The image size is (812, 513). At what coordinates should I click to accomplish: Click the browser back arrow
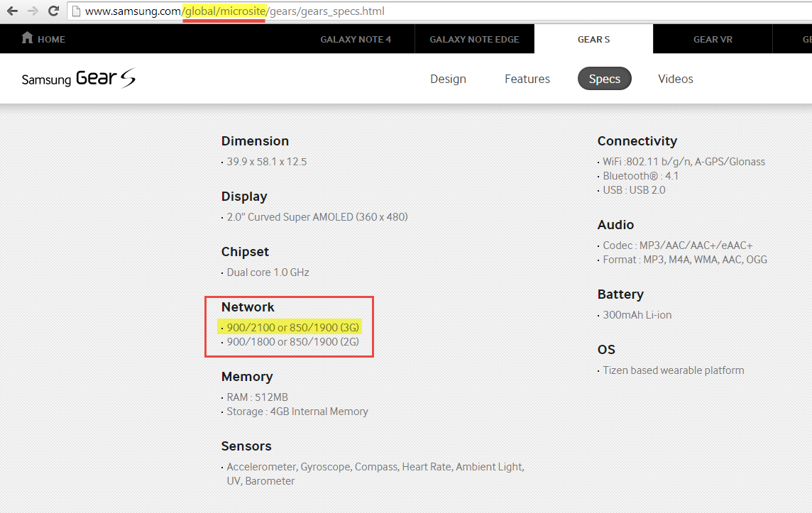point(12,11)
